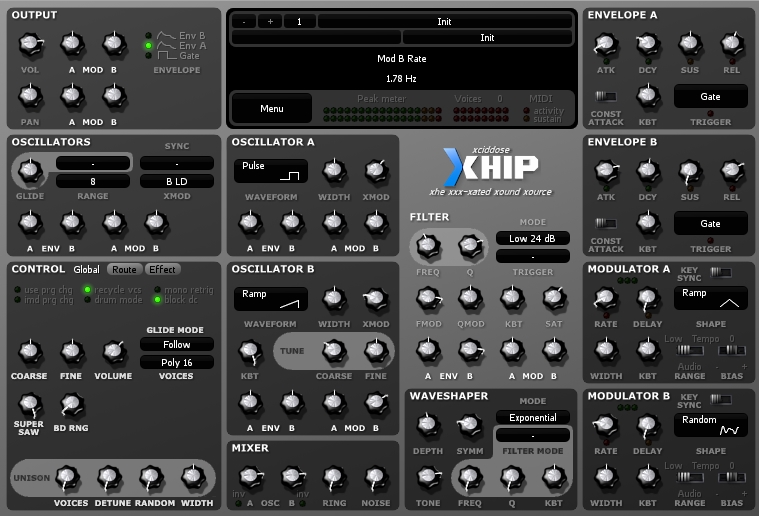Click the preset plus button
Viewport: 759px width, 516px height.
(270, 21)
